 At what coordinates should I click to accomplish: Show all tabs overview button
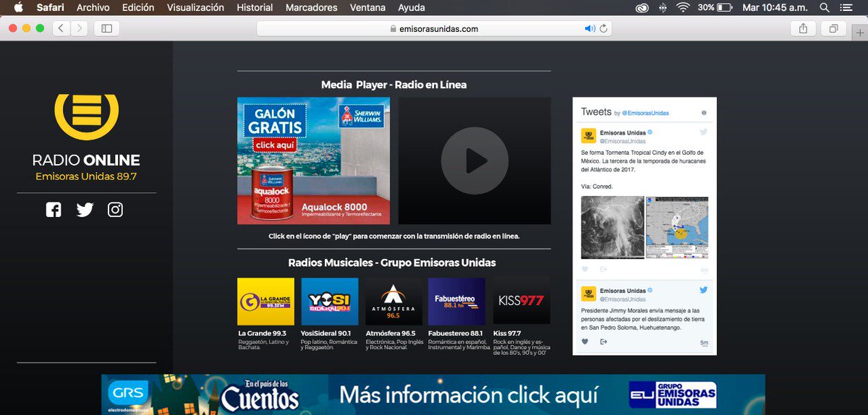tap(833, 28)
